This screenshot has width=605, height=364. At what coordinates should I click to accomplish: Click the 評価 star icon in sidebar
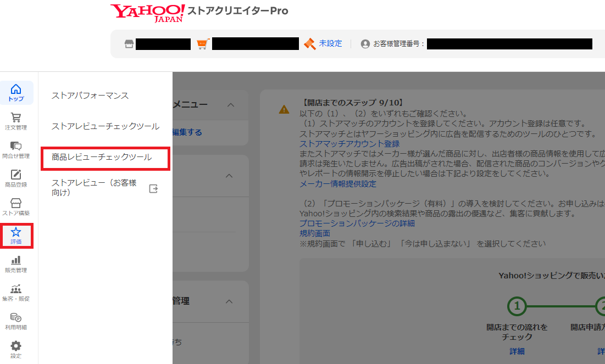[16, 236]
